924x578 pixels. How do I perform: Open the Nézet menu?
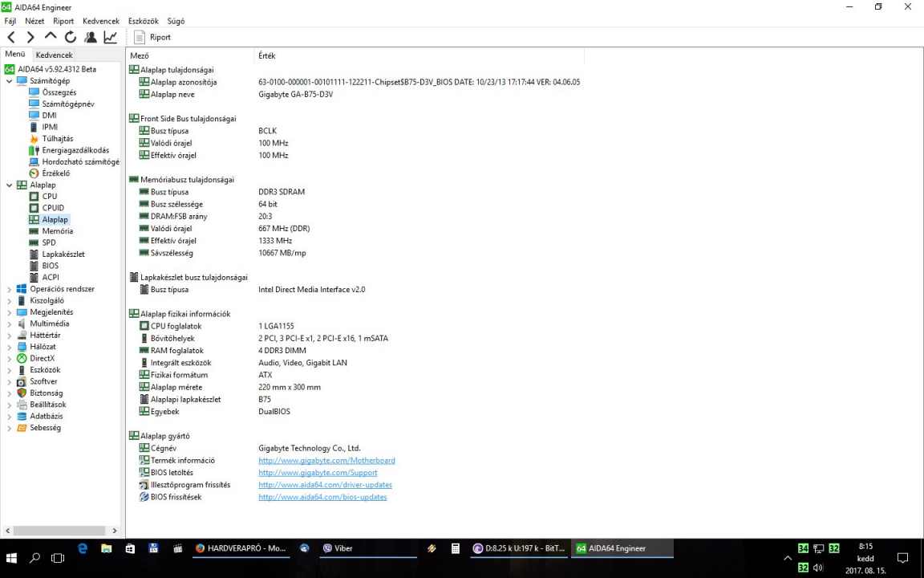tap(34, 21)
